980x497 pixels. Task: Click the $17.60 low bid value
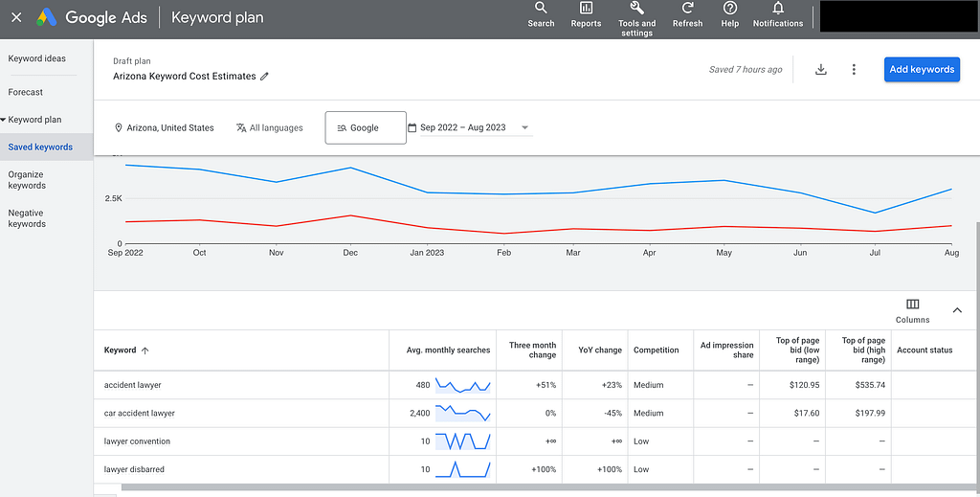pos(807,414)
